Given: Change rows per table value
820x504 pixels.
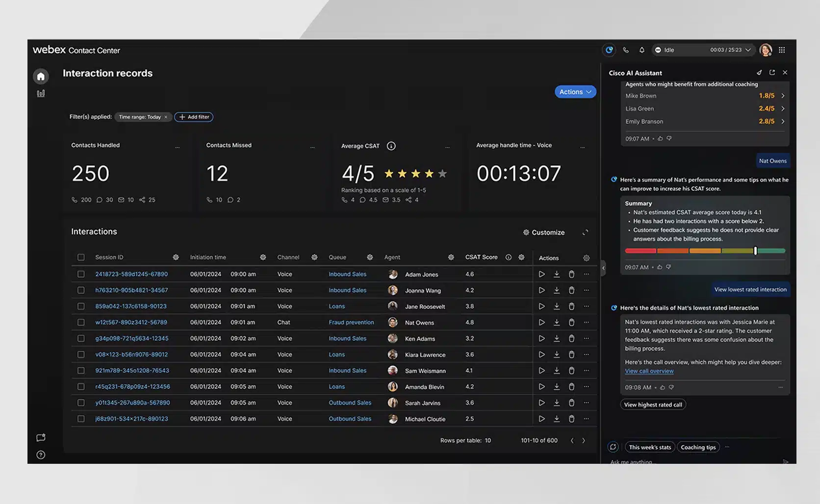Looking at the screenshot, I should click(488, 440).
